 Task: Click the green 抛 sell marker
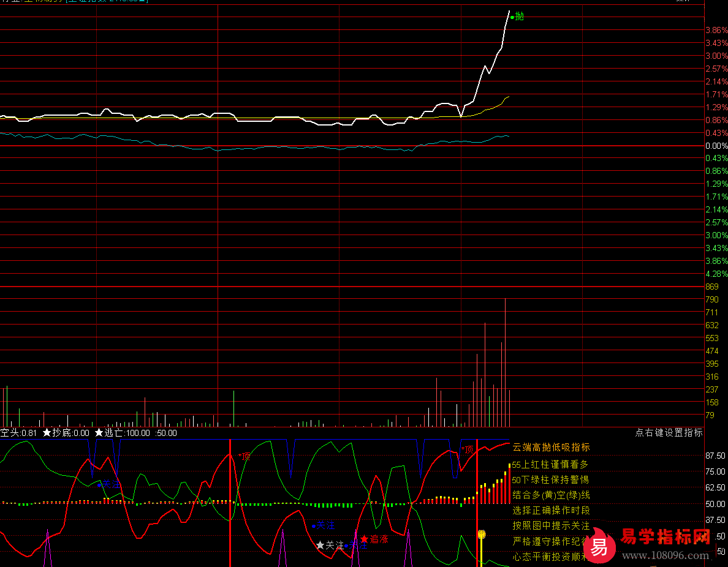(518, 17)
